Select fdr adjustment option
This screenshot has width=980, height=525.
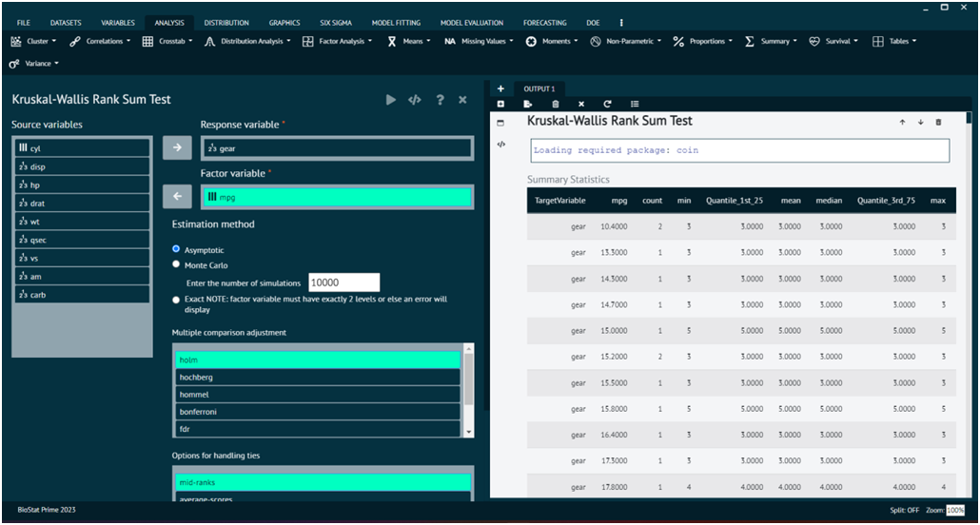pos(318,429)
